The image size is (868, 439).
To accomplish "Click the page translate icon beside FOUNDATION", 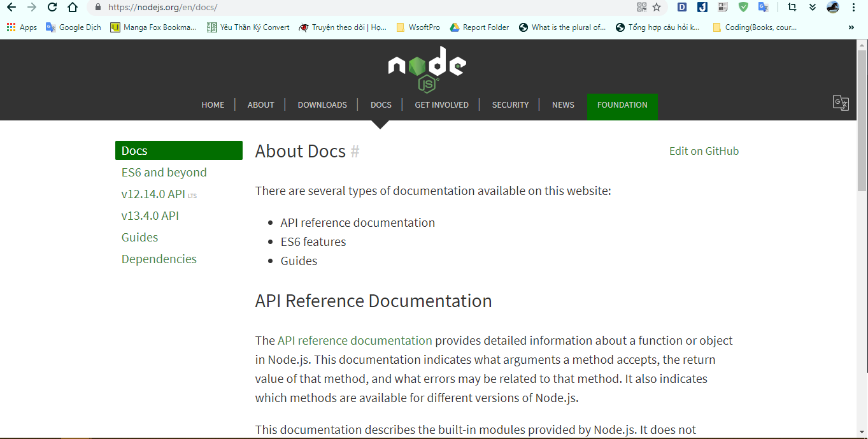I will point(841,103).
